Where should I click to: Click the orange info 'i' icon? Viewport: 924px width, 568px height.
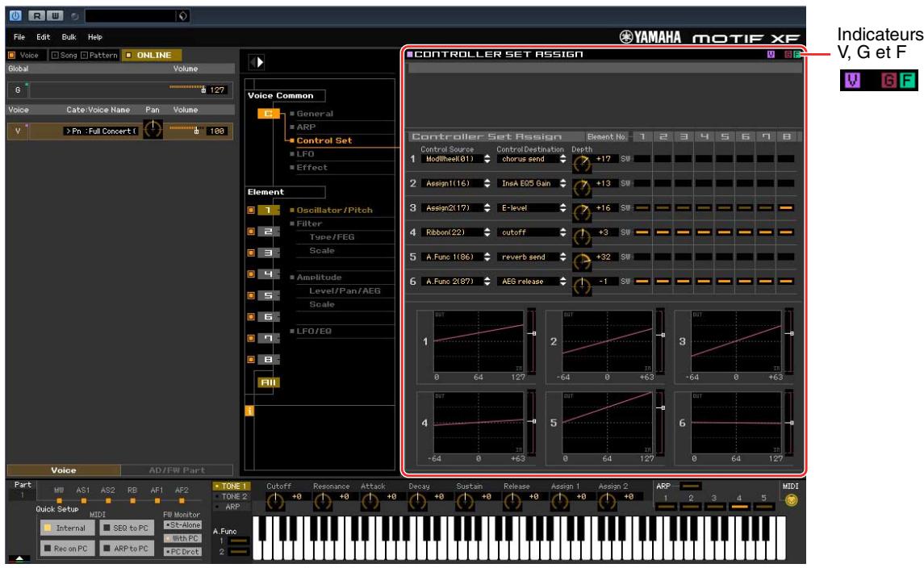pyautogui.click(x=249, y=411)
